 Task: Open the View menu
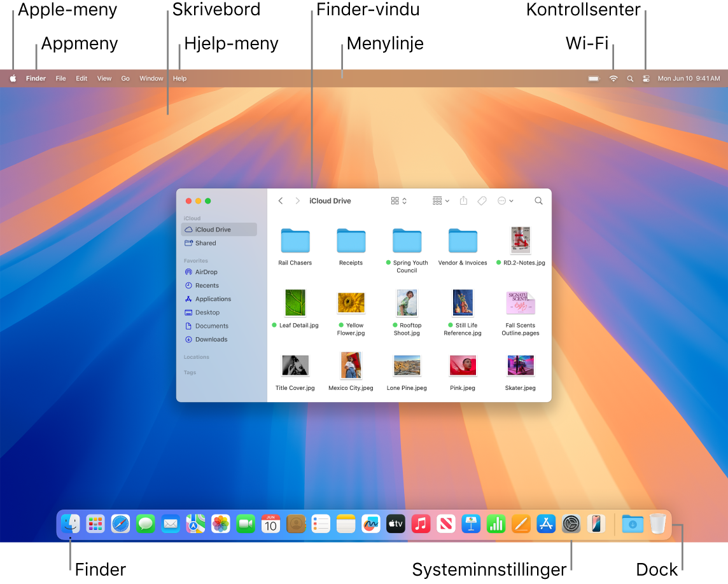[104, 78]
